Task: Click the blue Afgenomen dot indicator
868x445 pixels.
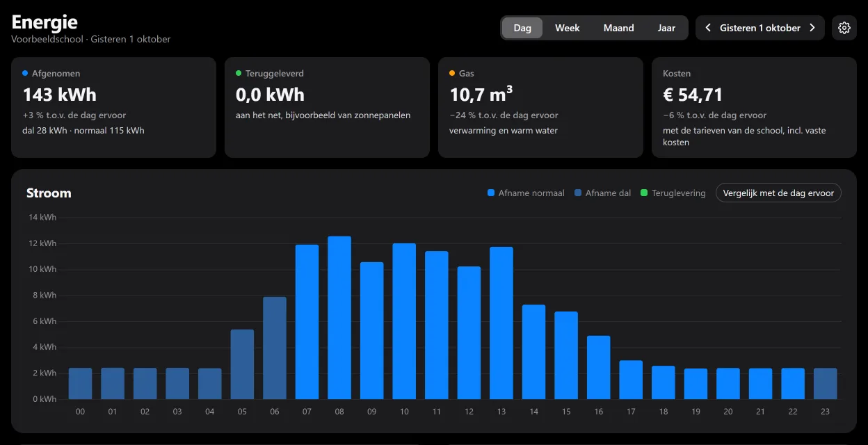Action: tap(25, 73)
